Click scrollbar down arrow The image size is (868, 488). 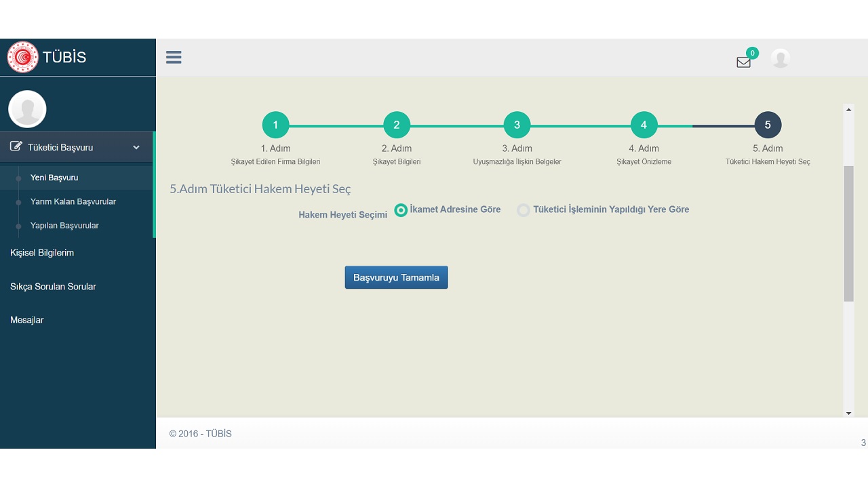point(848,413)
